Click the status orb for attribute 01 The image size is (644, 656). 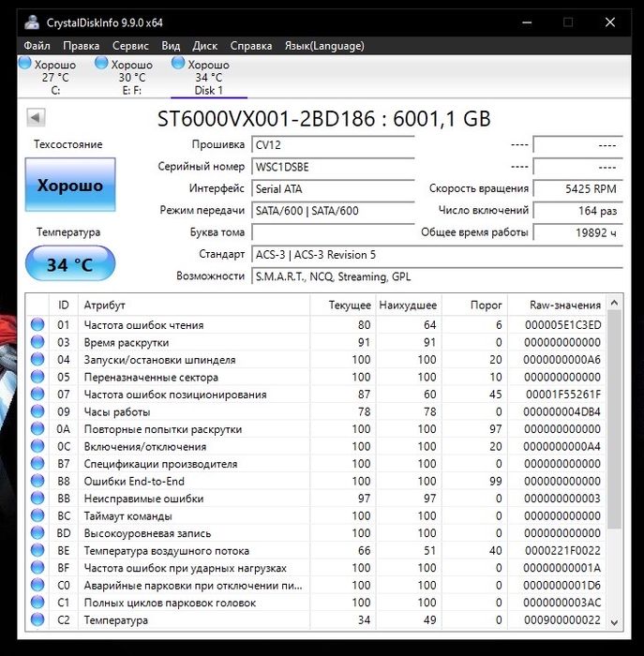[37, 324]
